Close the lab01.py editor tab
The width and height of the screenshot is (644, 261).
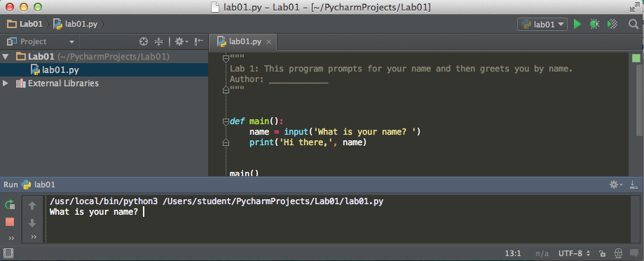point(269,41)
